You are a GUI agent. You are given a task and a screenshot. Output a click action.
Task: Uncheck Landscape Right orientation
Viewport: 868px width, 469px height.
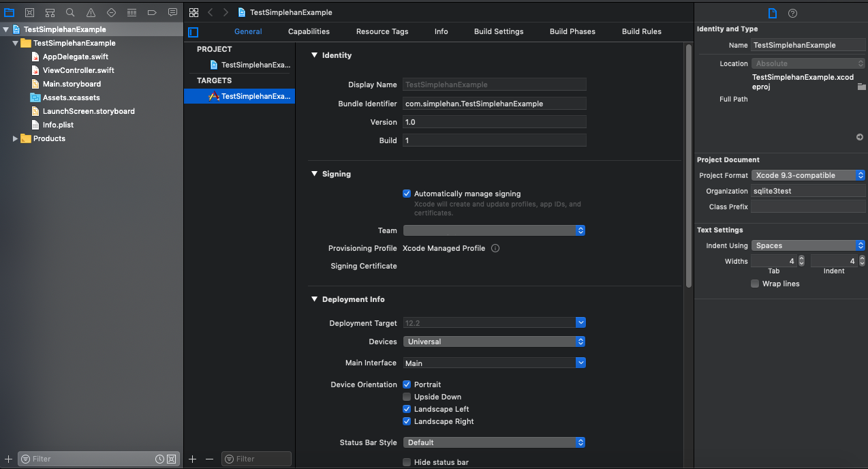(407, 421)
